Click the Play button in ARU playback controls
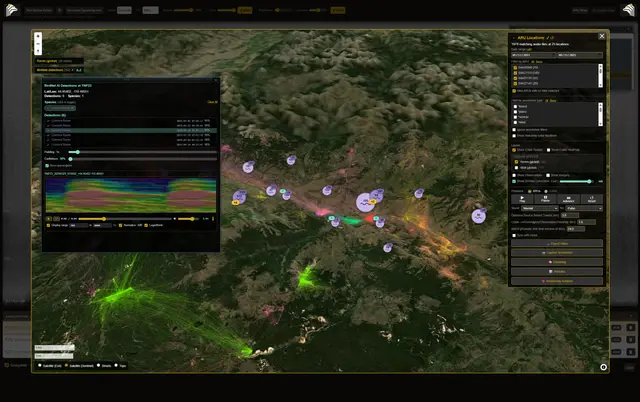 (522, 199)
